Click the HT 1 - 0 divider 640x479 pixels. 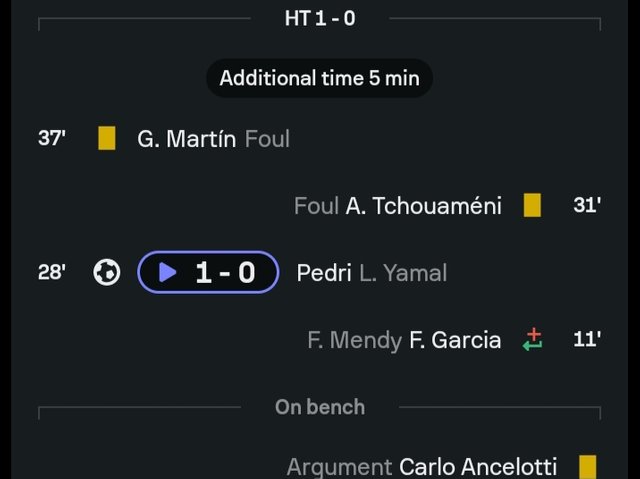[x=320, y=18]
